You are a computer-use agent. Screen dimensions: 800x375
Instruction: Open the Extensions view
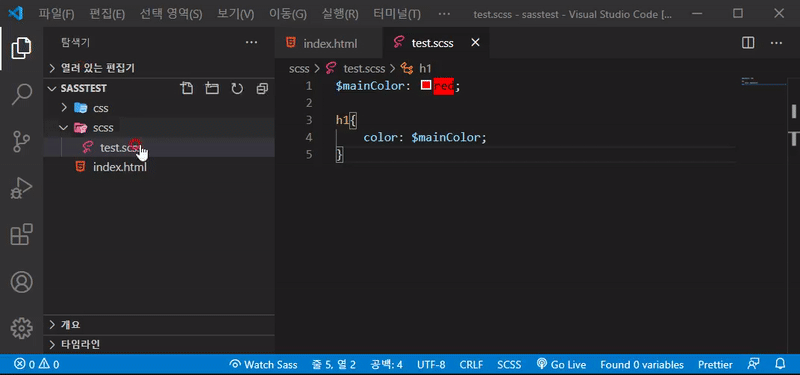[21, 235]
